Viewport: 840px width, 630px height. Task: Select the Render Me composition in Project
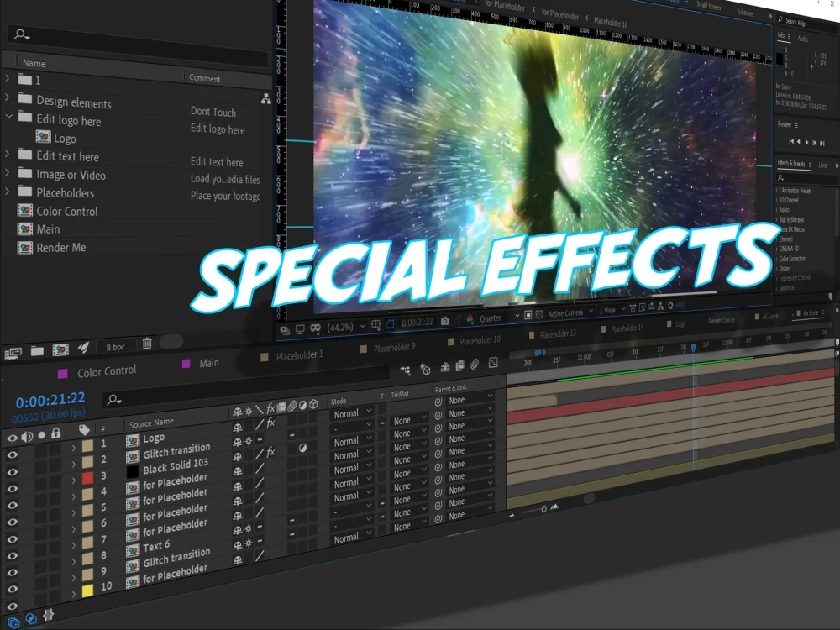point(60,248)
